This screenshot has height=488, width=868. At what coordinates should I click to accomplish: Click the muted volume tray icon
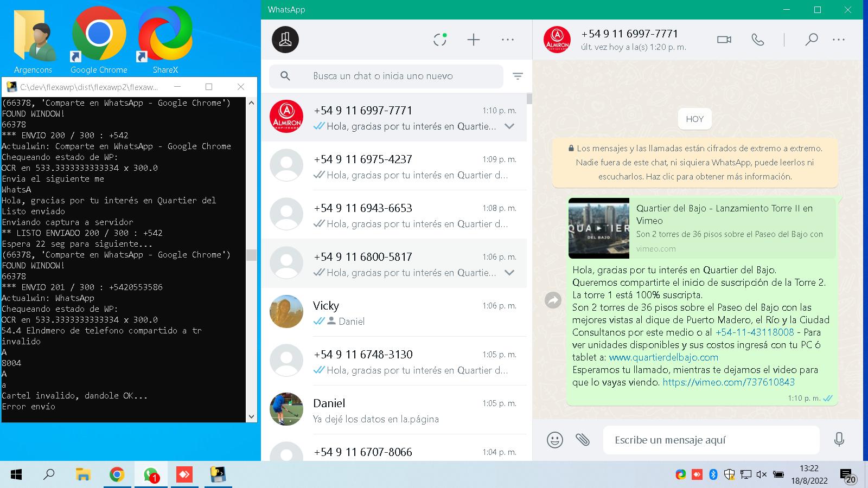762,475
